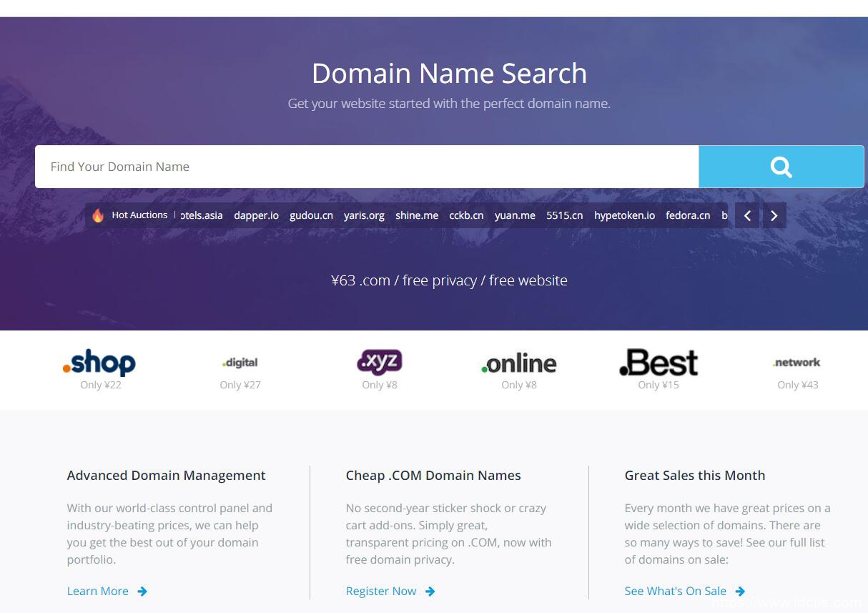The image size is (868, 613).
Task: Choose the .xyz domain logo
Action: point(379,362)
